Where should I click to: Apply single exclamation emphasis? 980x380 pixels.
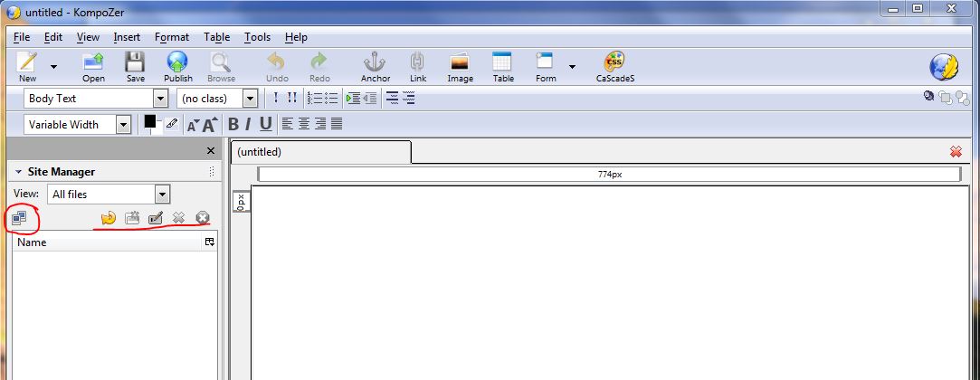tap(276, 98)
